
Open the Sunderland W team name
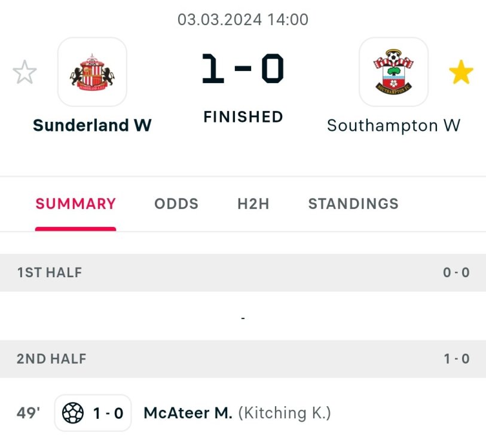tap(92, 125)
